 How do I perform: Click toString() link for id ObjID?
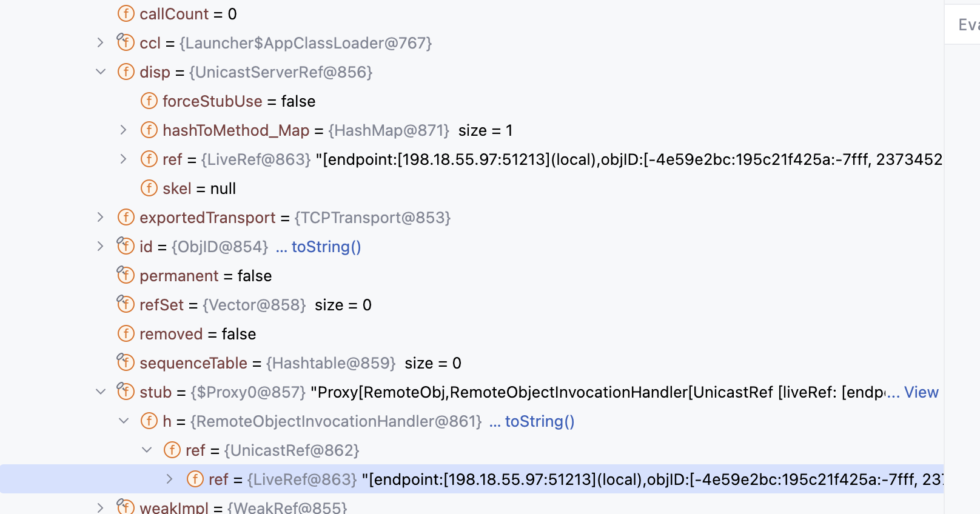tap(326, 247)
